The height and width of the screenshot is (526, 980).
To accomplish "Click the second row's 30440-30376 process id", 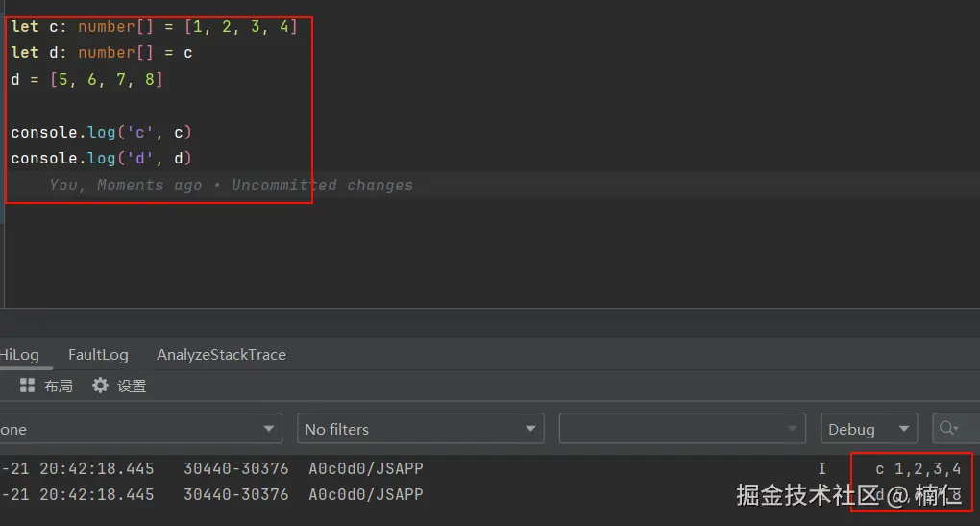I will [x=235, y=494].
